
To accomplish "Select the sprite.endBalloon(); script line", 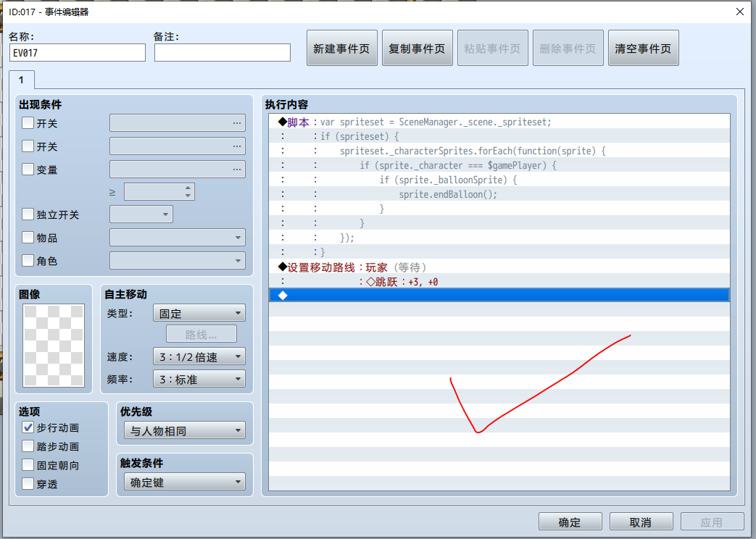I will pyautogui.click(x=499, y=194).
